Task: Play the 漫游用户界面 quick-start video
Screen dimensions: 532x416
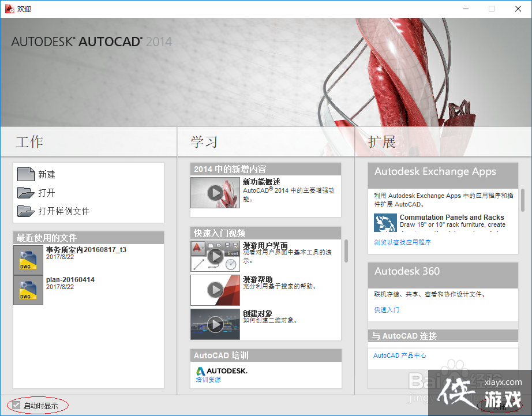Action: pyautogui.click(x=215, y=255)
